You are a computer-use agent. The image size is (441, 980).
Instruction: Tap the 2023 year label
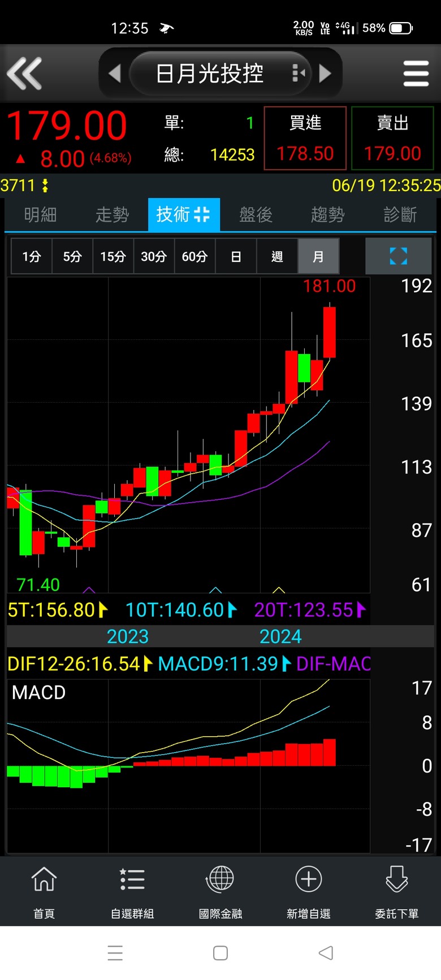[x=128, y=636]
